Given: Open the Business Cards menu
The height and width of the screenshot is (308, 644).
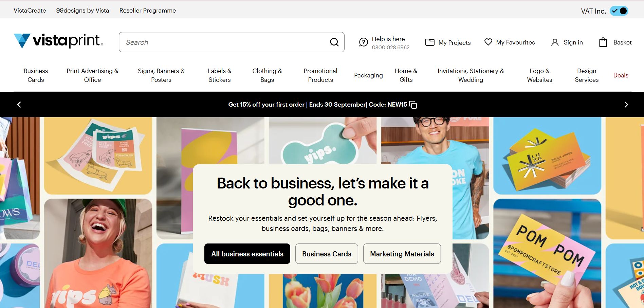Looking at the screenshot, I should (x=36, y=75).
